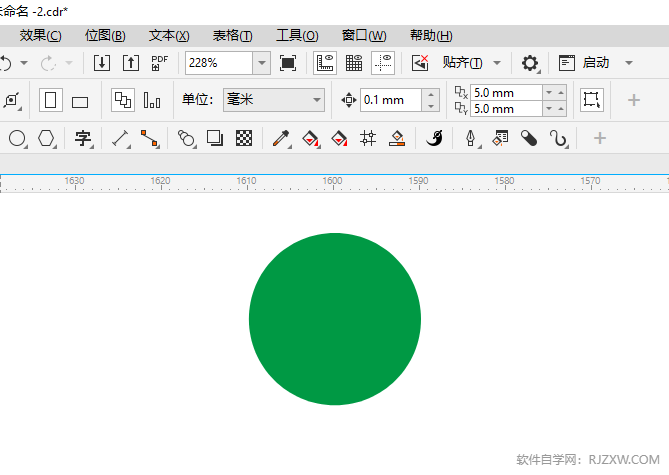Click the 228% zoom level field

[219, 63]
